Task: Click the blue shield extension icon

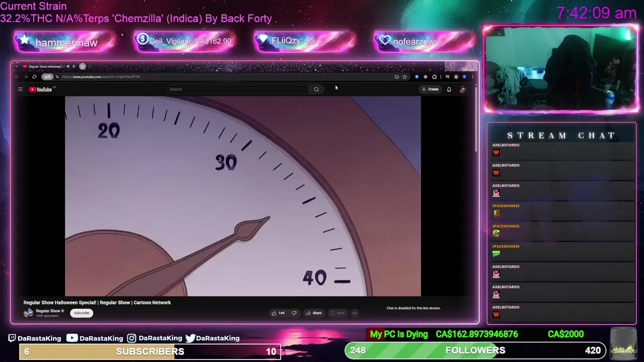Action: [x=417, y=77]
